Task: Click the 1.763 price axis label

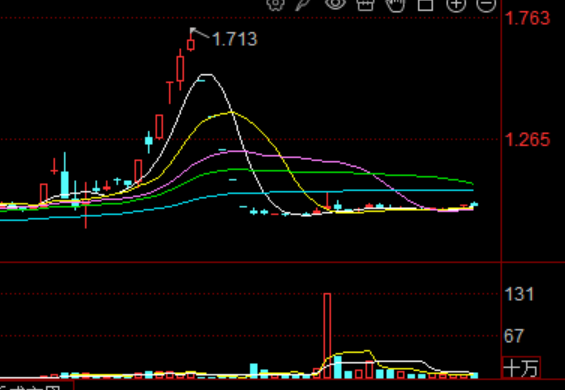Action: pyautogui.click(x=528, y=18)
